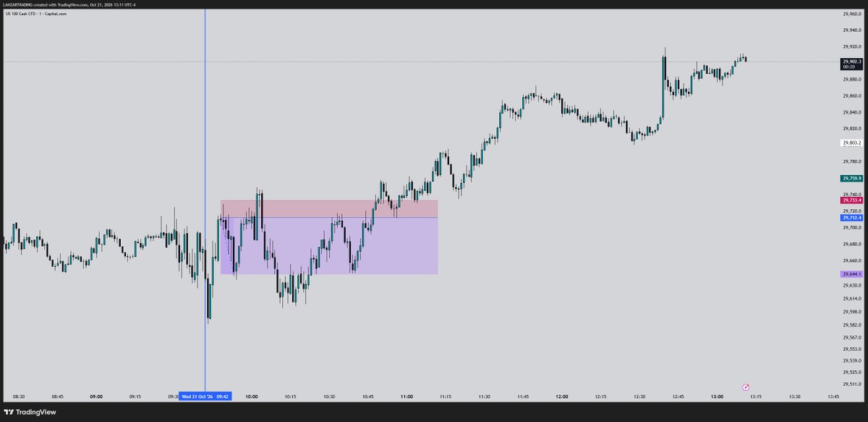Image resolution: width=868 pixels, height=422 pixels.
Task: Click the 12:00 time axis label
Action: click(562, 397)
